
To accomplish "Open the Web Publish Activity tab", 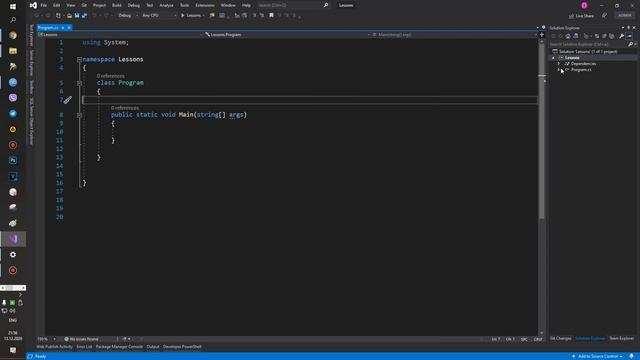I will pos(54,347).
